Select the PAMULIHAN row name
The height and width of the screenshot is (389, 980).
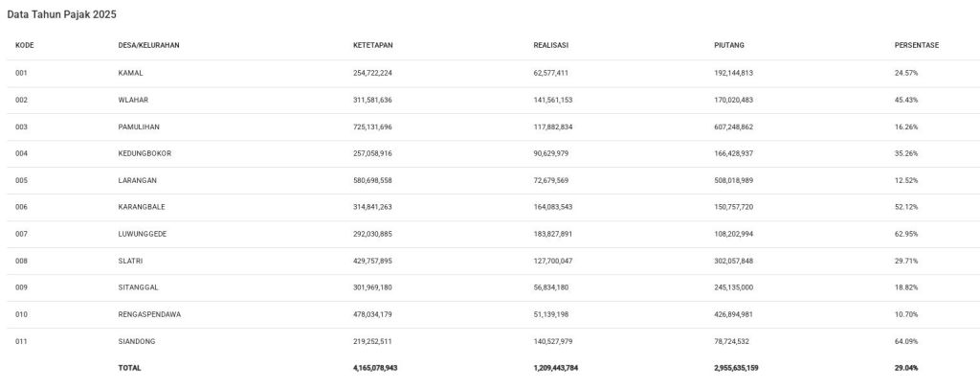[138, 126]
